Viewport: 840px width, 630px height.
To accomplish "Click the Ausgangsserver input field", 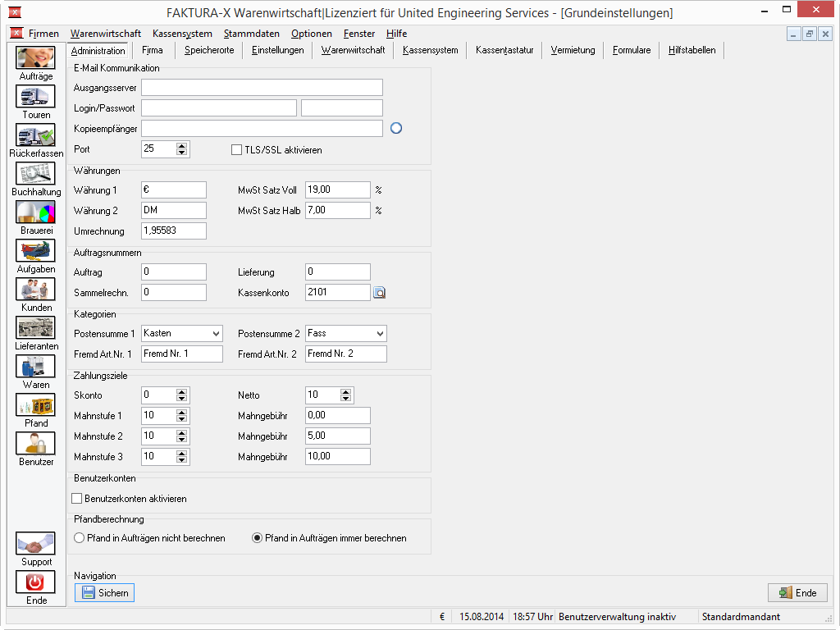I will tap(262, 87).
